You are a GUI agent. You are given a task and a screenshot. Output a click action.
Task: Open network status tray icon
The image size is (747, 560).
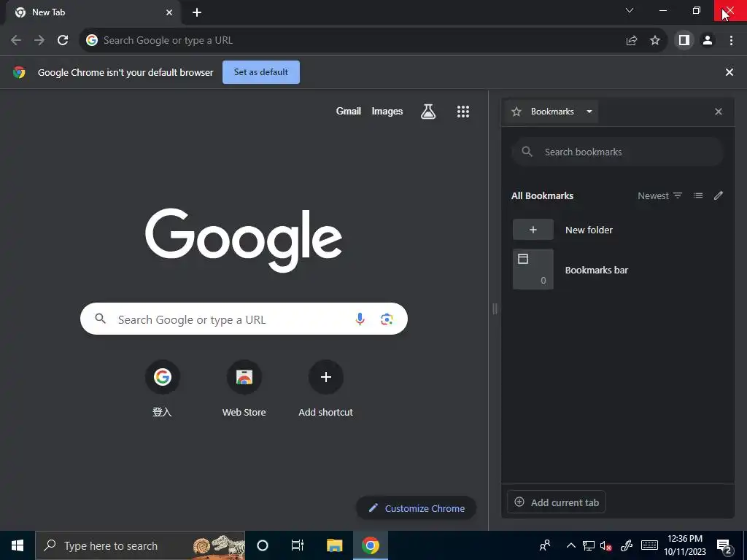pyautogui.click(x=589, y=545)
